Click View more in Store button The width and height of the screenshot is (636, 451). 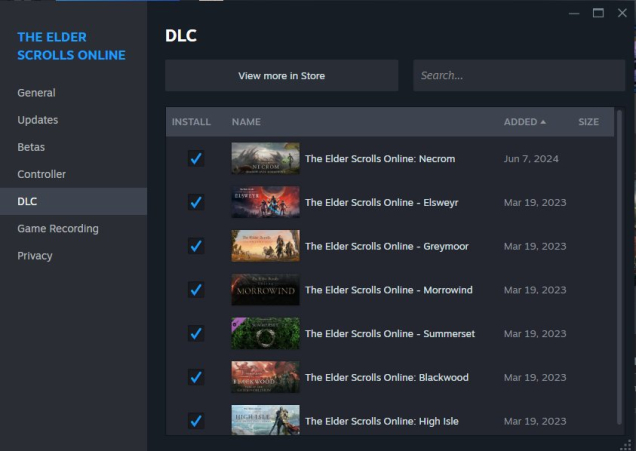click(281, 76)
